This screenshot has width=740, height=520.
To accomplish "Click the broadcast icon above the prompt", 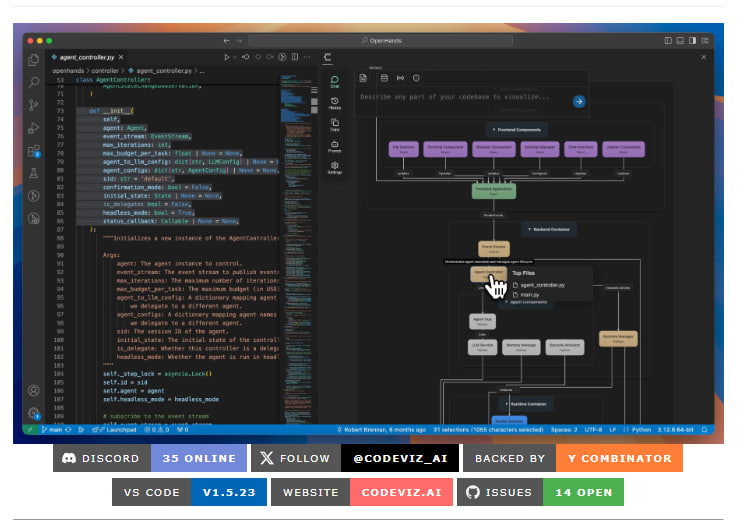I will [400, 78].
